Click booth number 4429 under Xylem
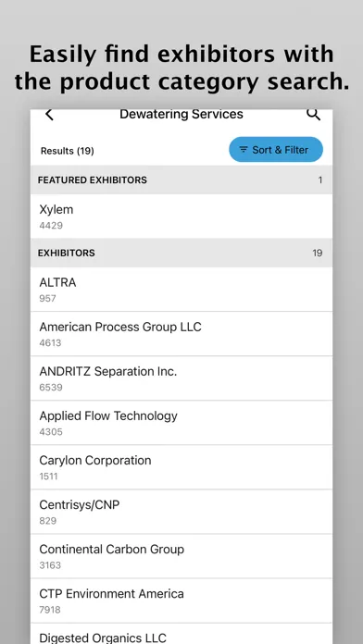 (x=51, y=226)
